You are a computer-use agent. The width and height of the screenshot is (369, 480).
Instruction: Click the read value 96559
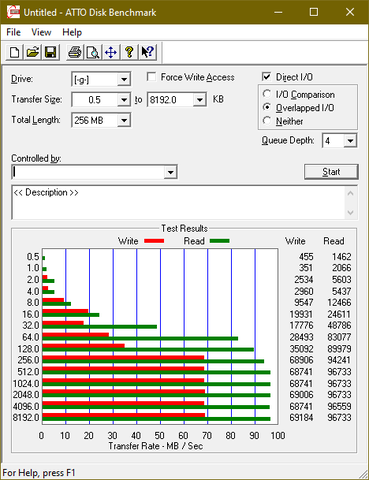339,406
